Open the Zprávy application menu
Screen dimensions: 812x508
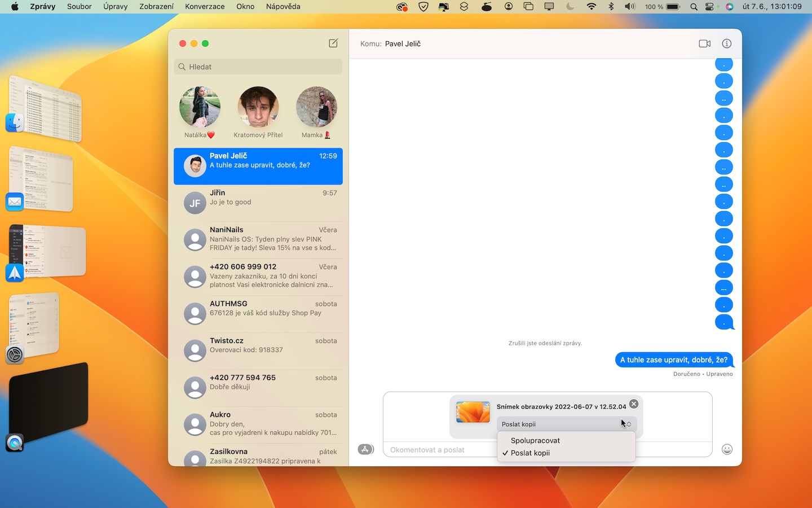point(43,7)
